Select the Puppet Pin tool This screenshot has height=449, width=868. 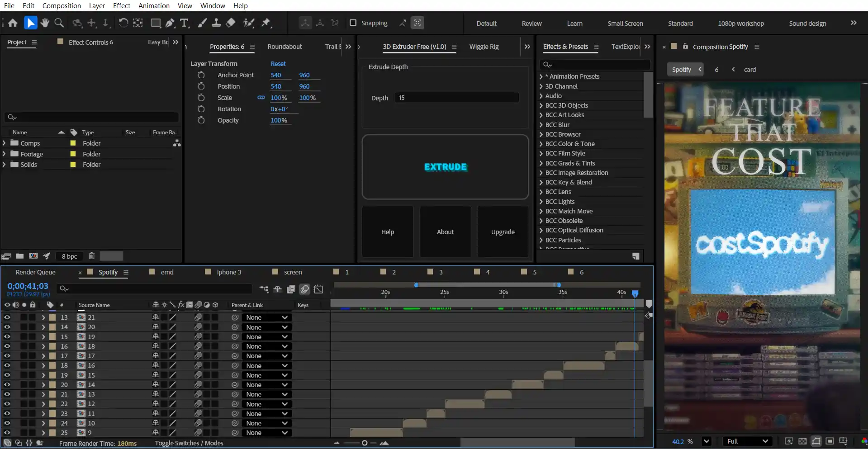(x=266, y=23)
